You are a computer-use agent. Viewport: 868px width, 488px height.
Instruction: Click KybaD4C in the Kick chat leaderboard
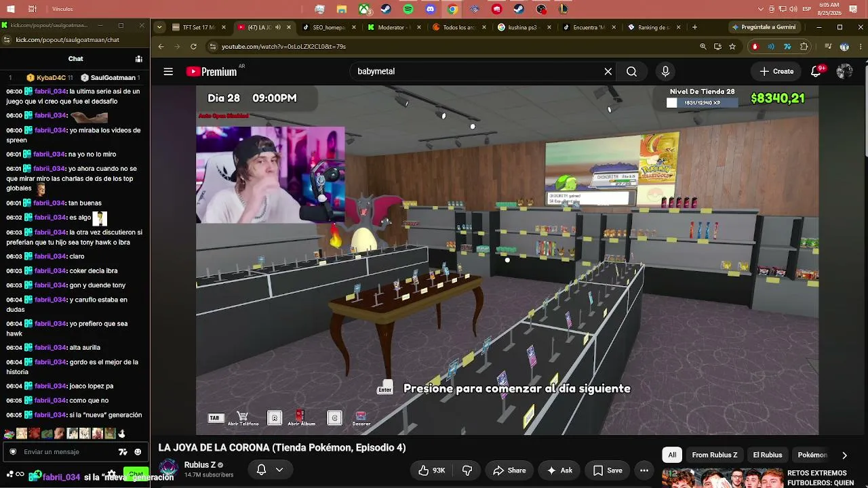[x=50, y=78]
